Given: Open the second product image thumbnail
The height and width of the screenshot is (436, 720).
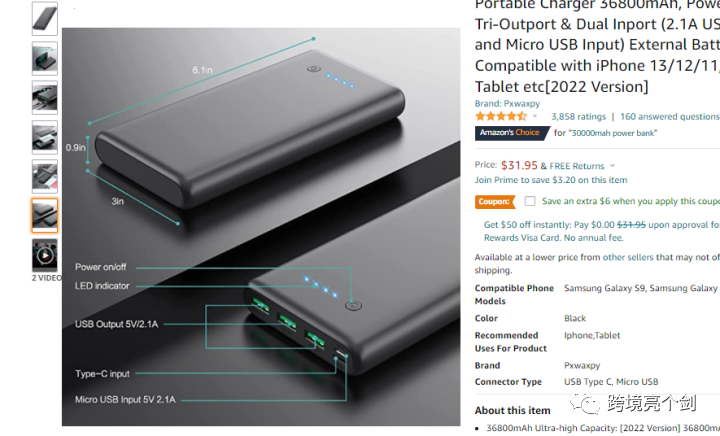Looking at the screenshot, I should pos(45,58).
